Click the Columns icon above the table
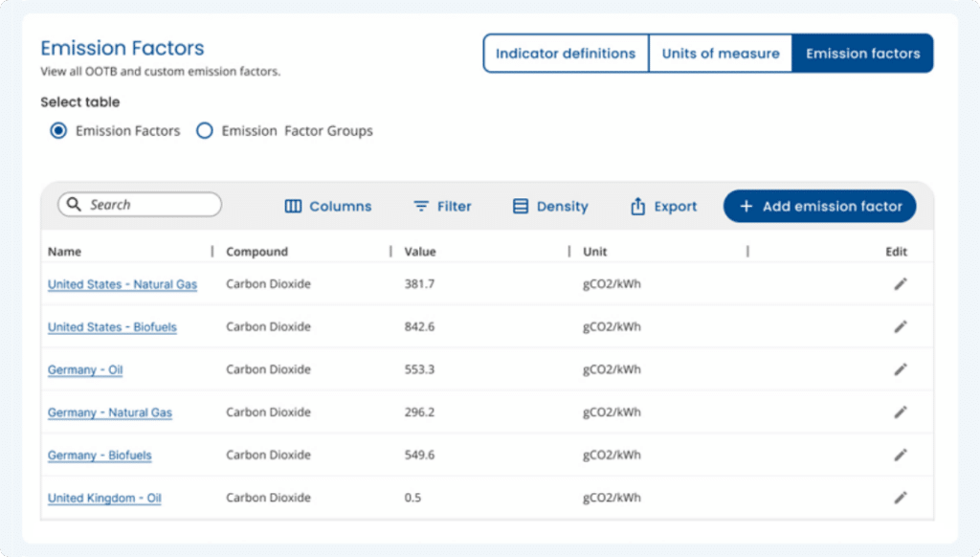 pyautogui.click(x=294, y=206)
